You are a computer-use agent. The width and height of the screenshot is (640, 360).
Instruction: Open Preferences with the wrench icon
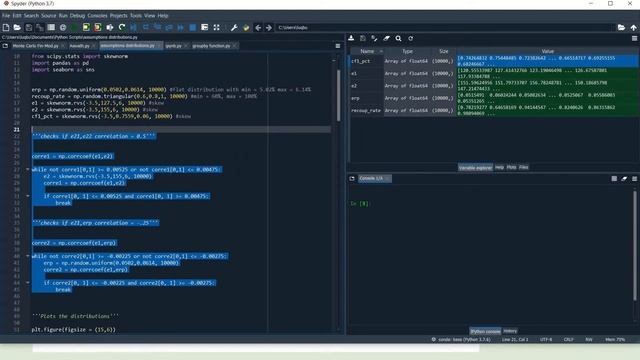pyautogui.click(x=234, y=27)
